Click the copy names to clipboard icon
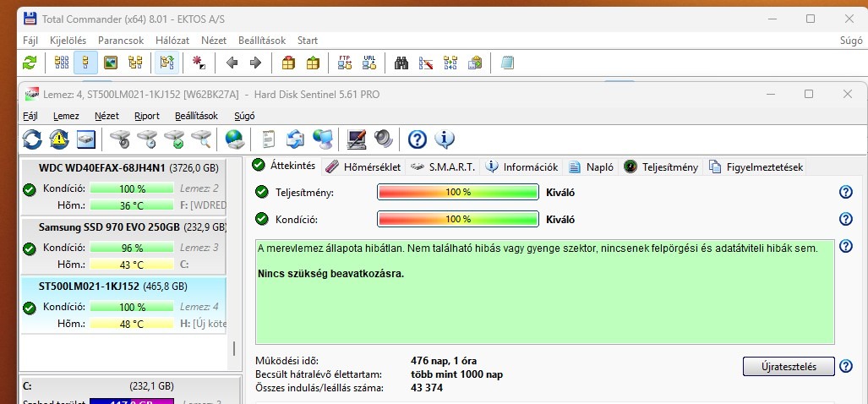This screenshot has width=868, height=404. pos(474,63)
